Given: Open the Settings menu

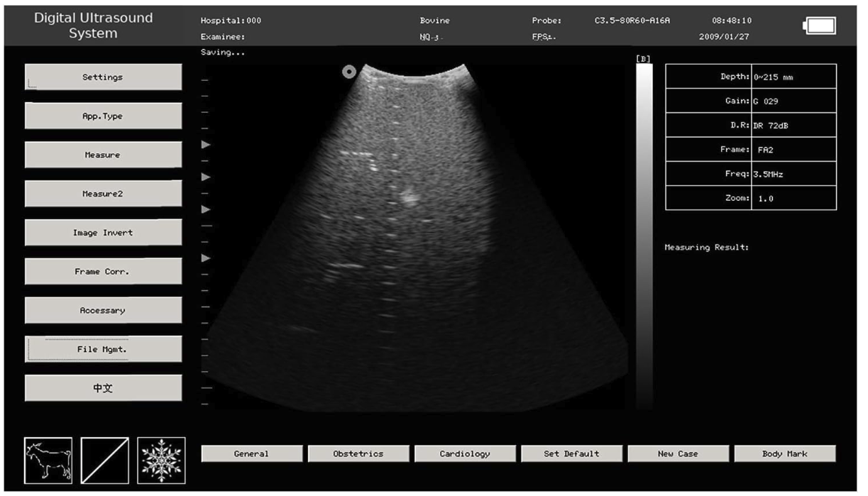Looking at the screenshot, I should [x=103, y=77].
